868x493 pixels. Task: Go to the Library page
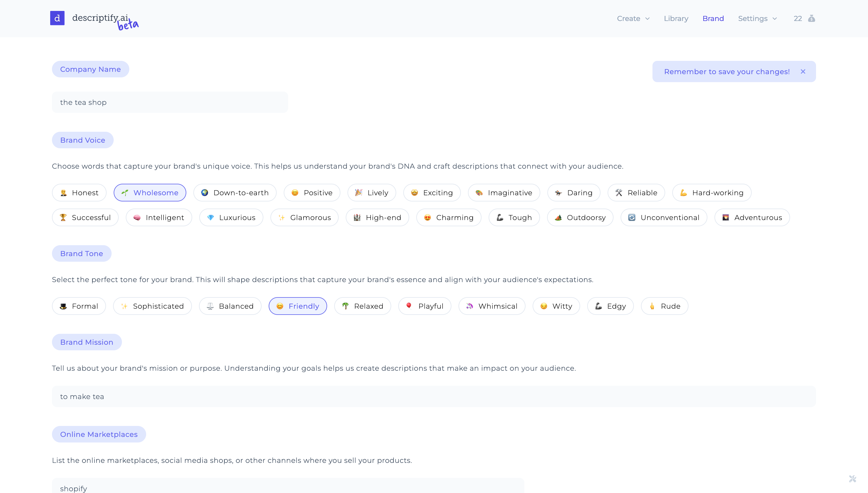click(676, 19)
